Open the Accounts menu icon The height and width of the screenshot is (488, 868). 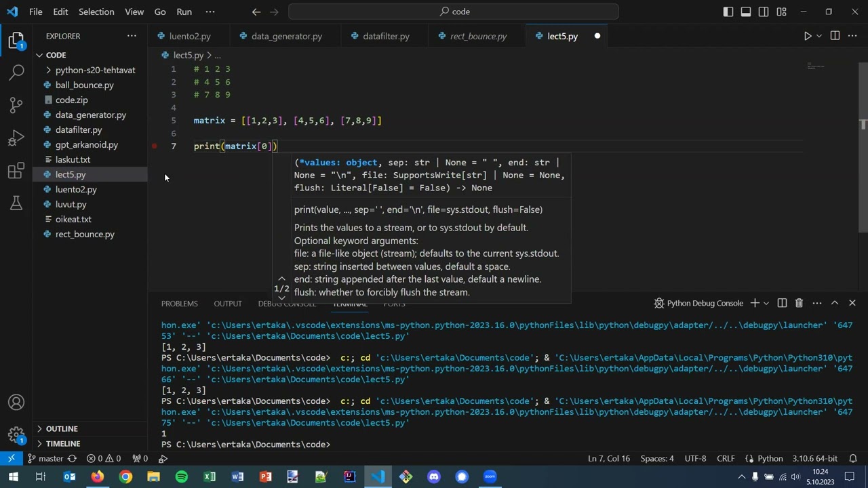pyautogui.click(x=16, y=403)
